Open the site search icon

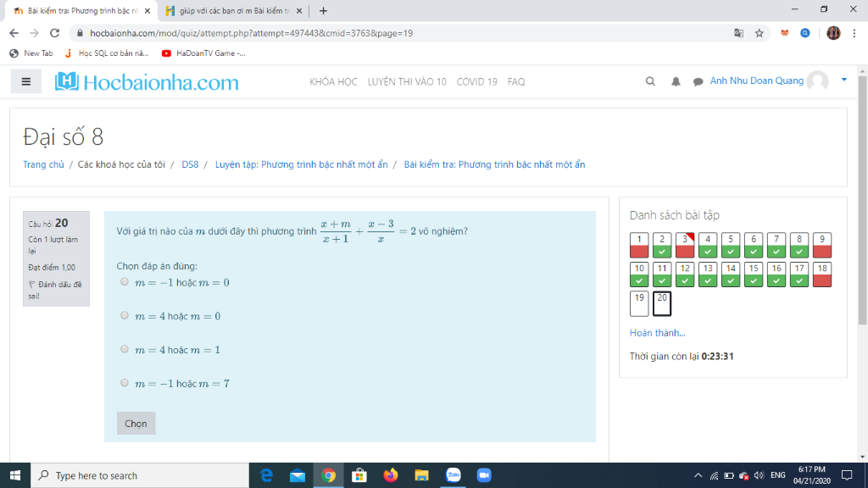pos(650,81)
